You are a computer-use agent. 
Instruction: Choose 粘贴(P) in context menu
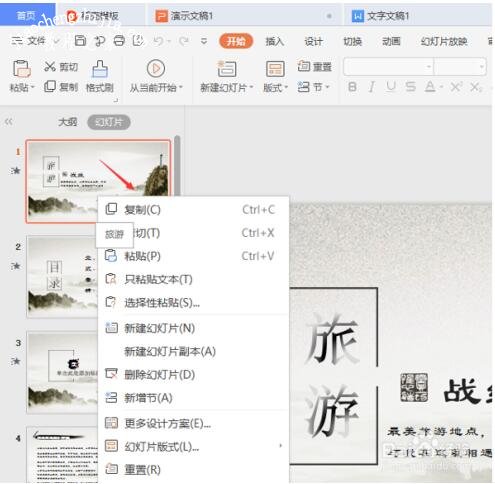coord(193,256)
